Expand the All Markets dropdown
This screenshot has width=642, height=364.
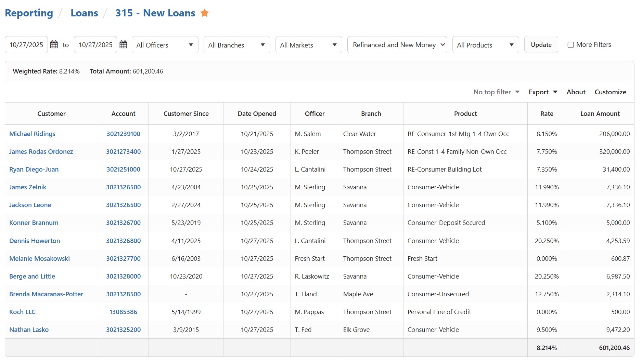pos(308,45)
